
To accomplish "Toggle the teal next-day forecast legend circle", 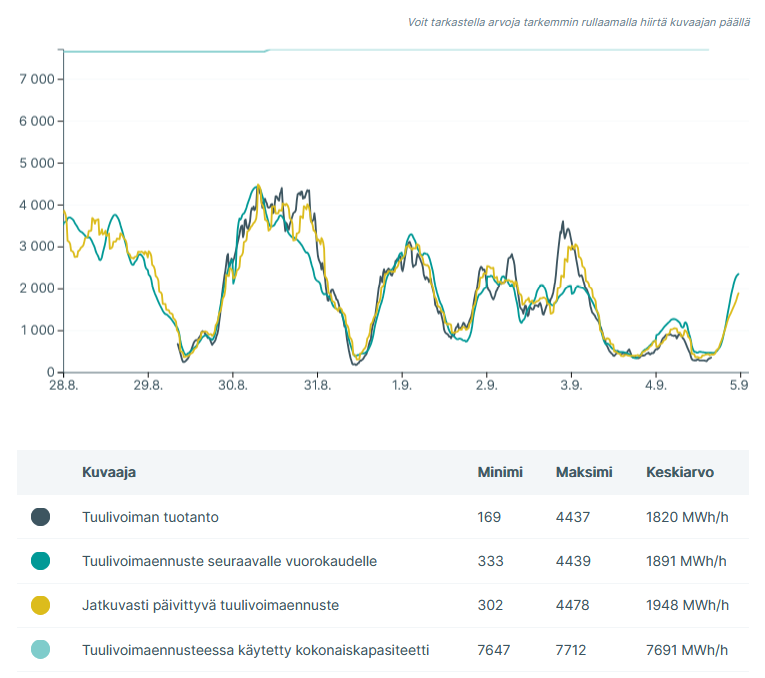I will [41, 561].
